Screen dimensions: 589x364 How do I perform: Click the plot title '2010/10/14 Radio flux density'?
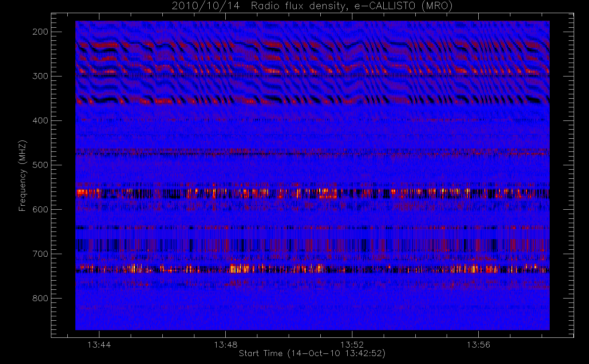coord(312,6)
